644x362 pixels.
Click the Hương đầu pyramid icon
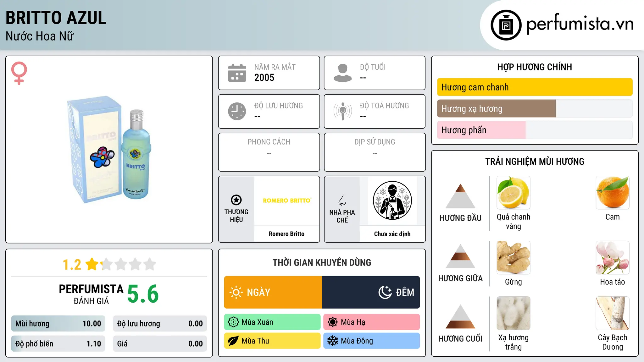click(460, 196)
